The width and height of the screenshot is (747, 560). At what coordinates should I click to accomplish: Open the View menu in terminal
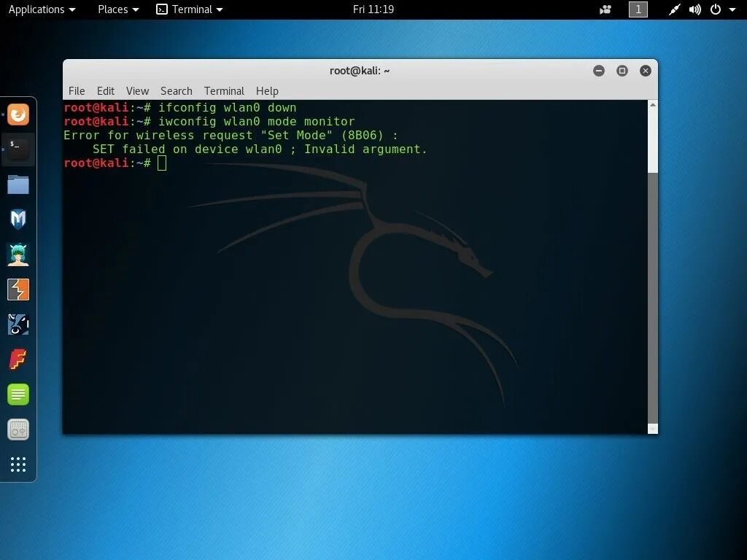pyautogui.click(x=138, y=91)
